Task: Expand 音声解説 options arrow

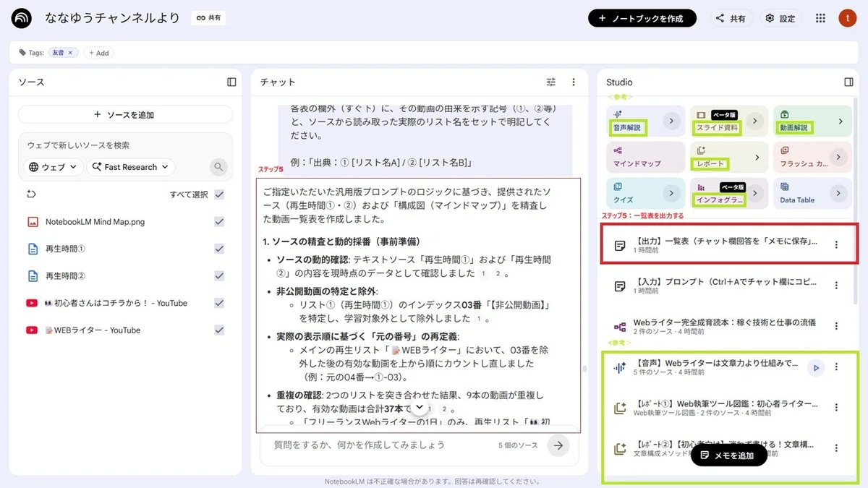Action: click(x=671, y=121)
